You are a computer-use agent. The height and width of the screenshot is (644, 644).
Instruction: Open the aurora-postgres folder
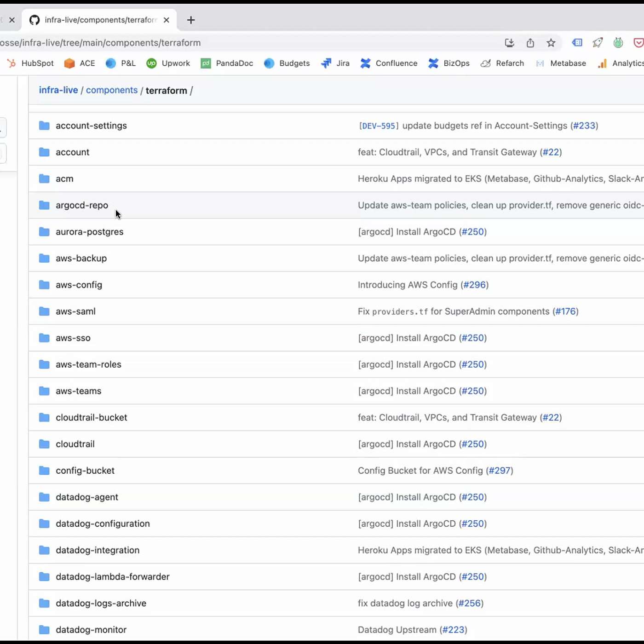coord(89,232)
